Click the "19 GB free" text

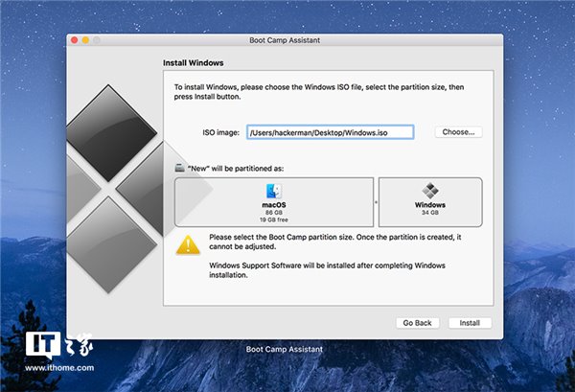point(273,219)
